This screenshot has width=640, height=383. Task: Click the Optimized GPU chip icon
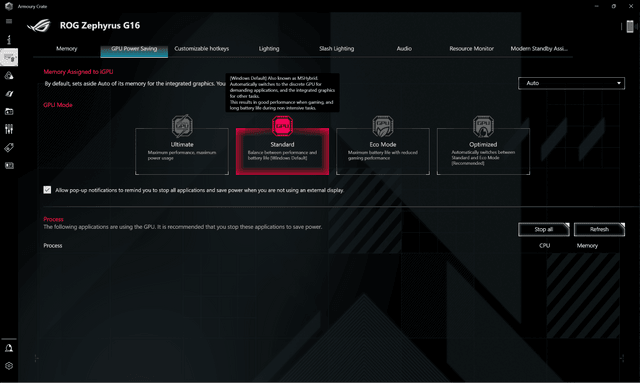click(483, 126)
